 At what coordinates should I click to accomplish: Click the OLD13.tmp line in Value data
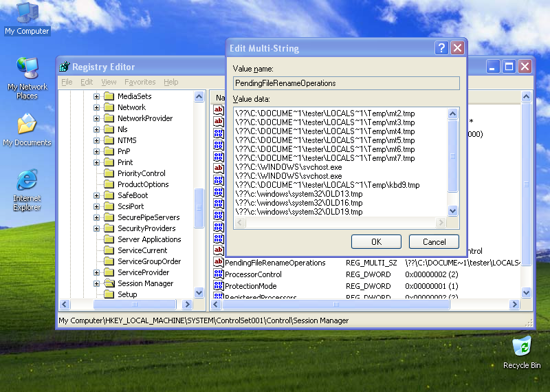tap(299, 194)
